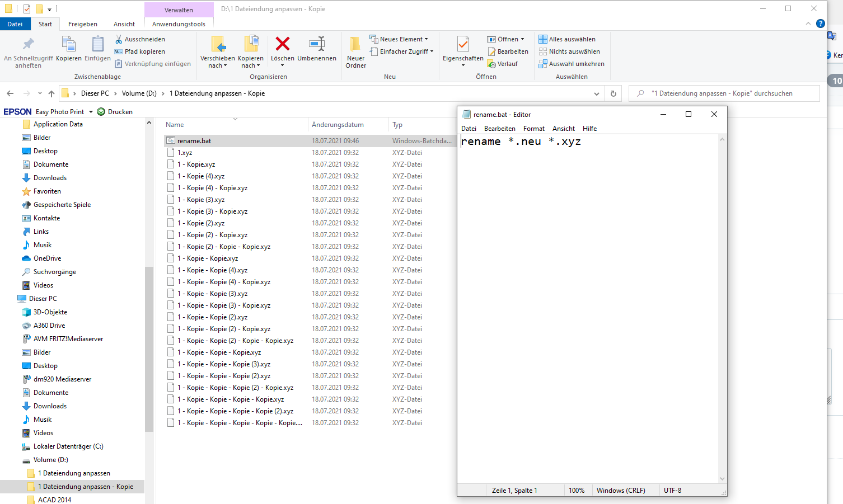Refresh the folder view
Viewport: 843px width, 504px height.
point(613,93)
